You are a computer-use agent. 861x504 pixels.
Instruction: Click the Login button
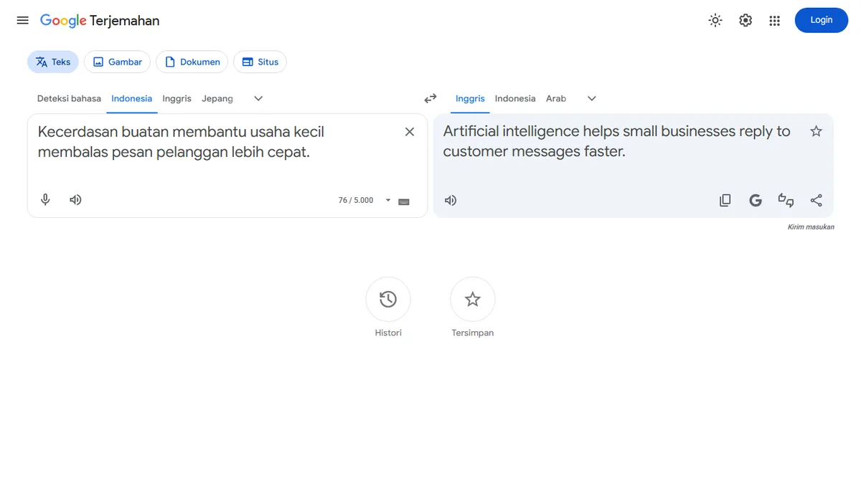coord(822,20)
